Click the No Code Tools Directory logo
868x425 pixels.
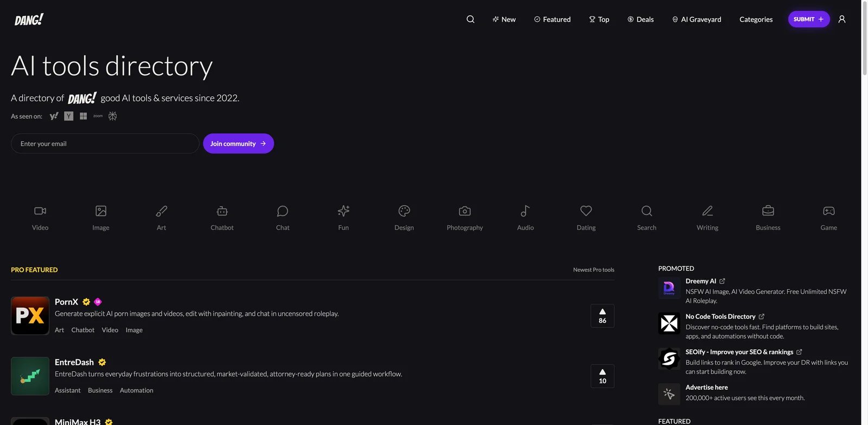click(669, 323)
